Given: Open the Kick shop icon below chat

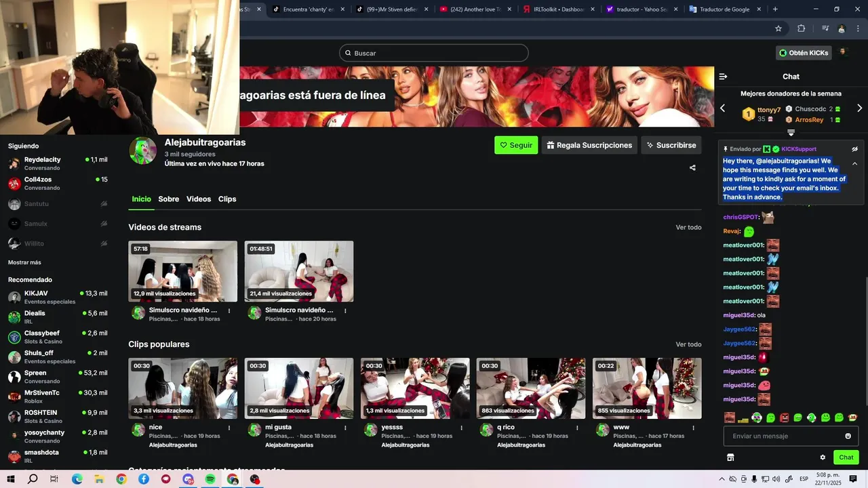Looking at the screenshot, I should click(730, 457).
